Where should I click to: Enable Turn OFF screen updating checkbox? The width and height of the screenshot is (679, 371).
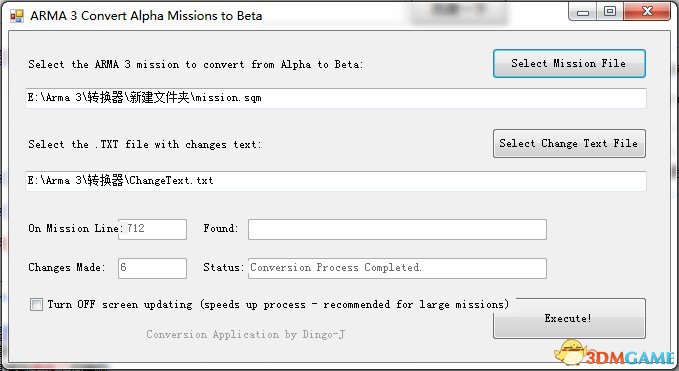coord(36,304)
